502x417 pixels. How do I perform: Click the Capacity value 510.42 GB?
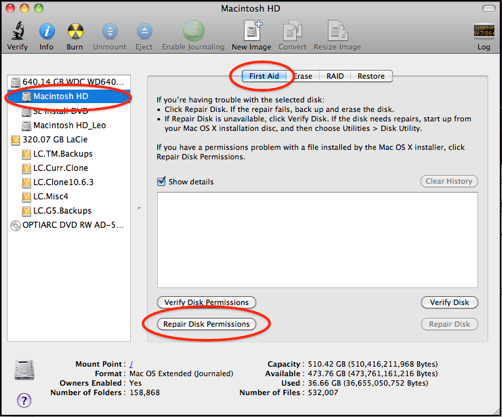pyautogui.click(x=373, y=364)
